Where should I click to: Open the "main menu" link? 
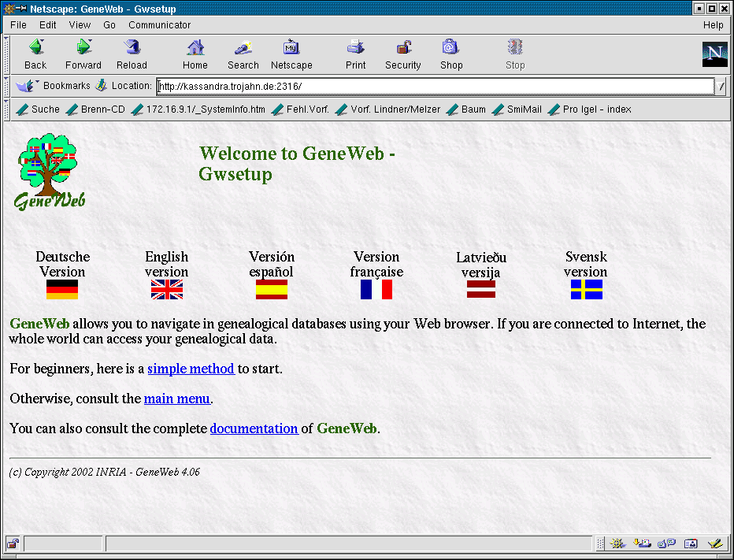click(177, 399)
